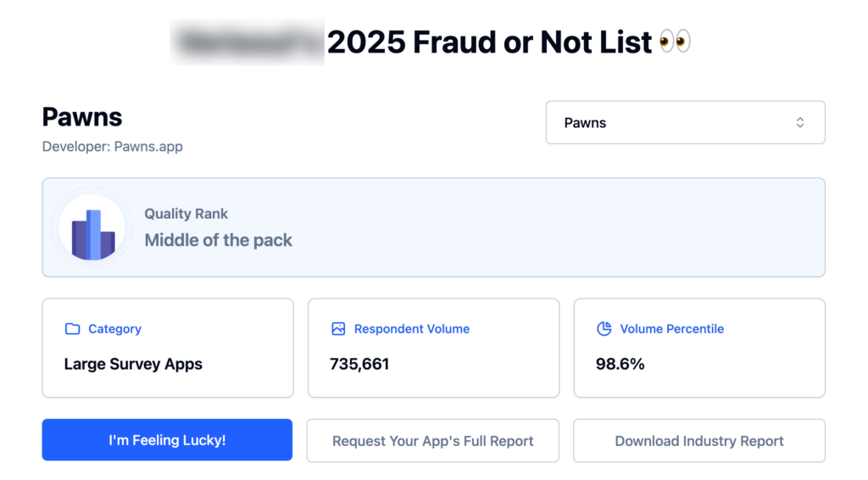Viewport: 868px width, 480px height.
Task: Click the up-down chevron in app selector
Action: (799, 123)
